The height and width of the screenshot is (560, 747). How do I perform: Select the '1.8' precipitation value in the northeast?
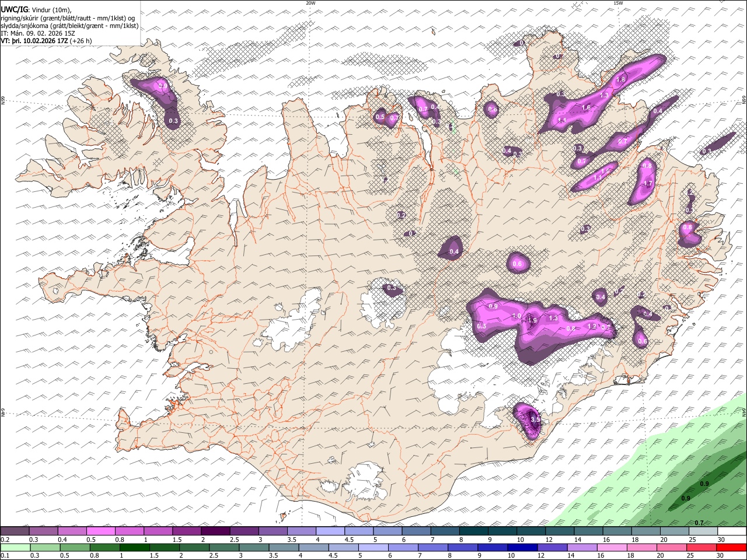(620, 79)
